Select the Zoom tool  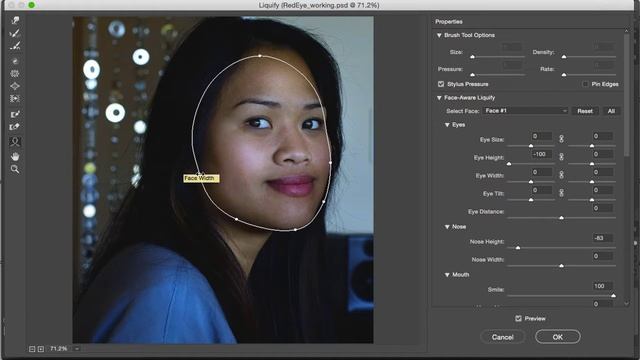(x=15, y=169)
